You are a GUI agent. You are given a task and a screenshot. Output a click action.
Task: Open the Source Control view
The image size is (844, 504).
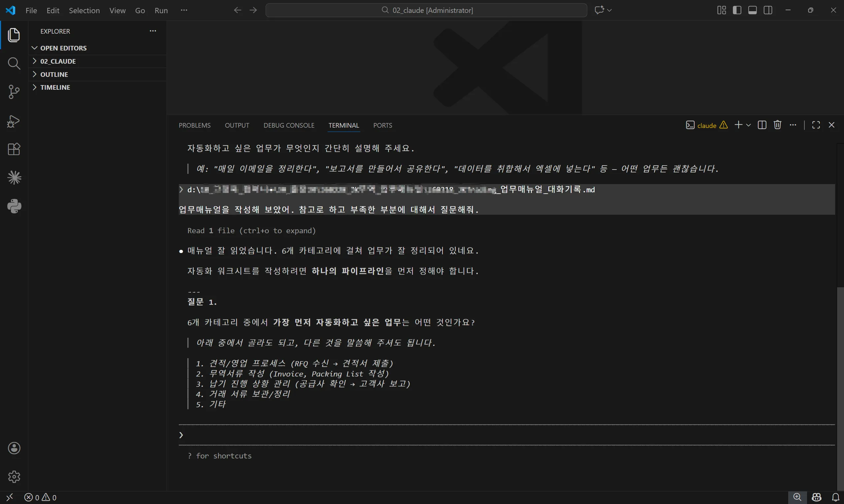pos(14,92)
